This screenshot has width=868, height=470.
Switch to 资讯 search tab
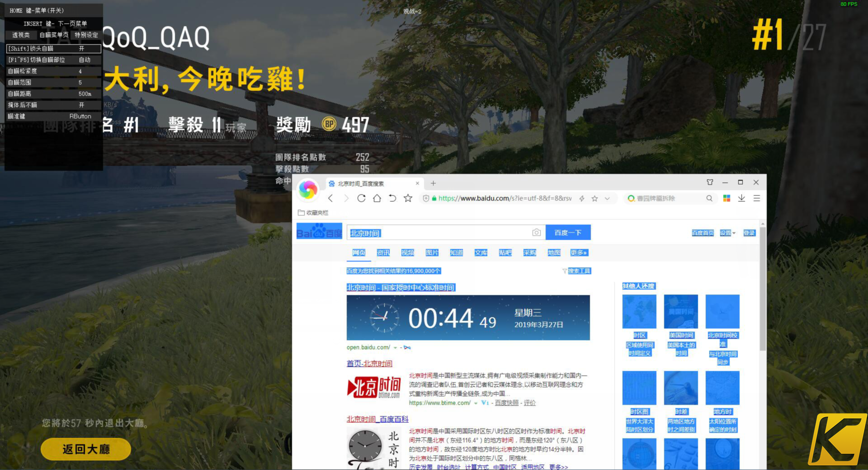pos(383,253)
